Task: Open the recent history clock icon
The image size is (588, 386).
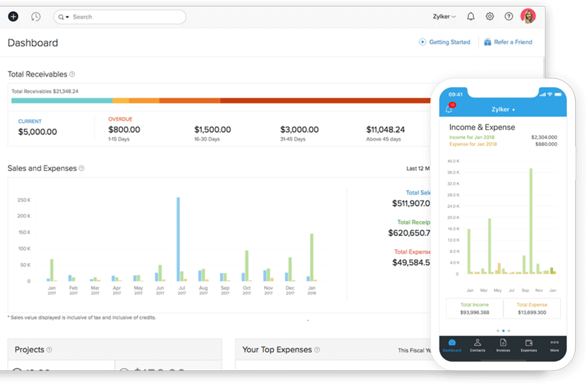Action: point(36,16)
